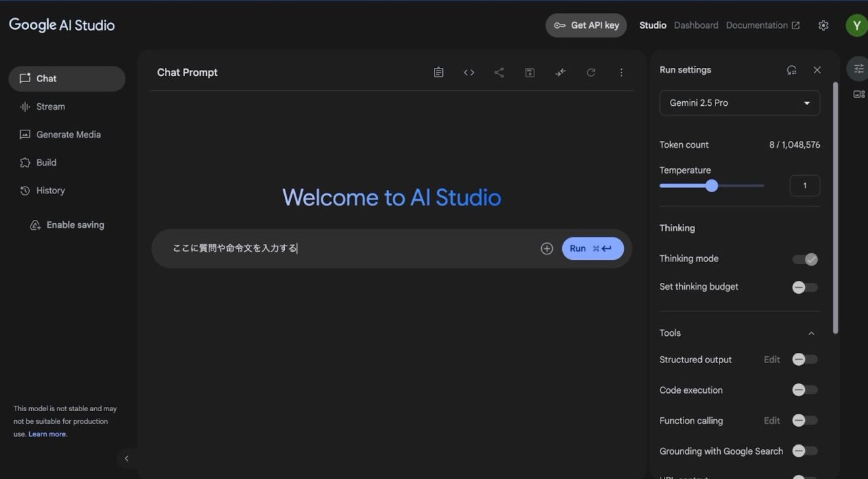
Task: Click the Get code icon
Action: coord(469,73)
